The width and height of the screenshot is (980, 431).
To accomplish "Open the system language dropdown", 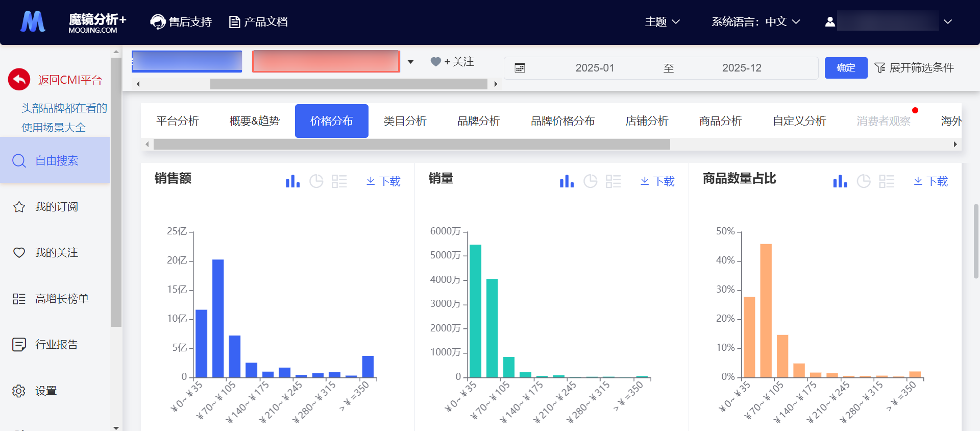I will [755, 22].
